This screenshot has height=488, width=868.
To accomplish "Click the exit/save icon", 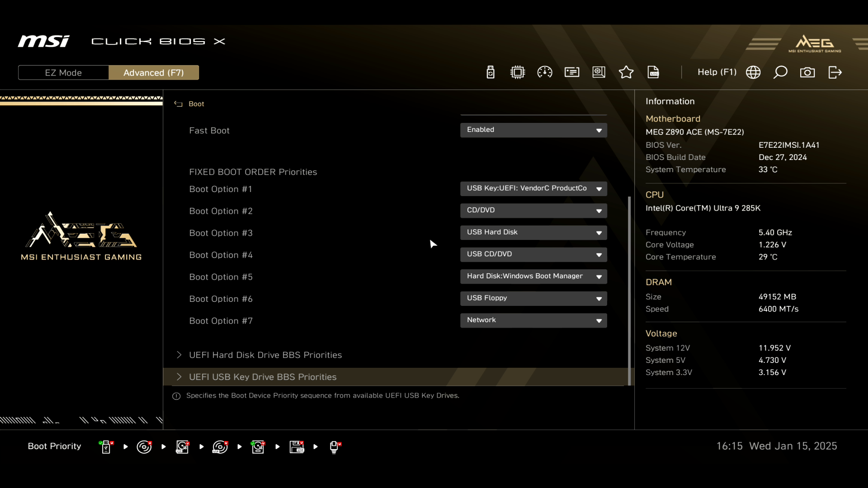I will (x=835, y=72).
